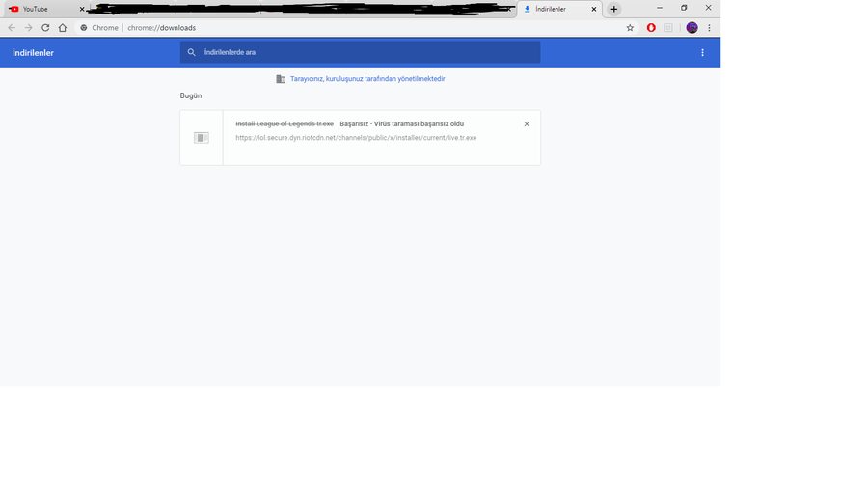The width and height of the screenshot is (868, 488).
Task: Open the downloads page more actions menu
Action: 702,53
